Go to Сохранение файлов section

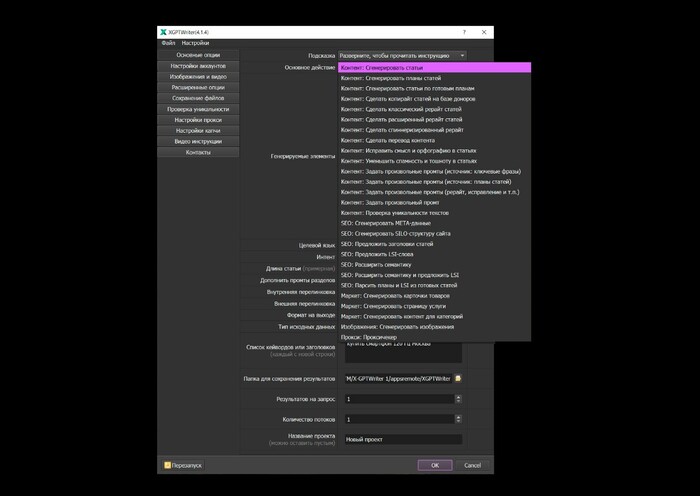198,98
